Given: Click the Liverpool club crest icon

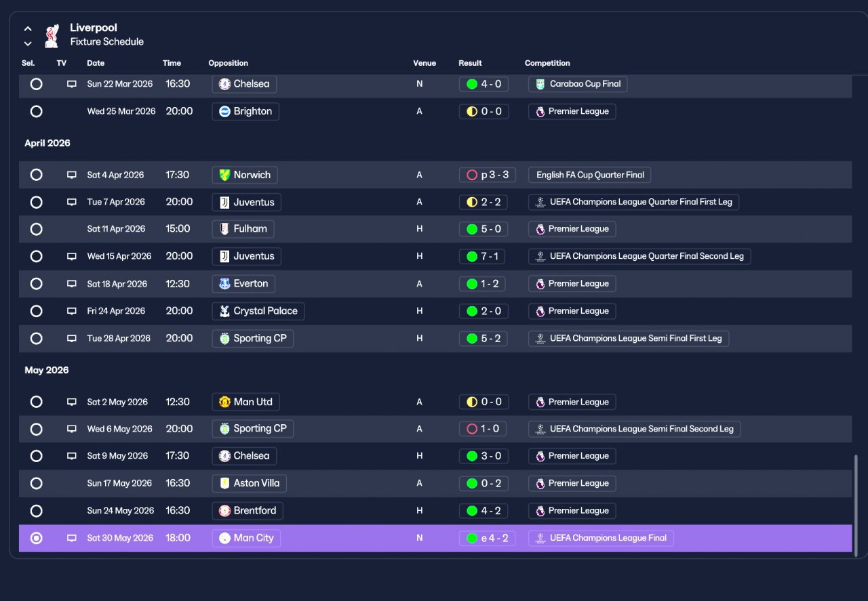Looking at the screenshot, I should (x=52, y=36).
